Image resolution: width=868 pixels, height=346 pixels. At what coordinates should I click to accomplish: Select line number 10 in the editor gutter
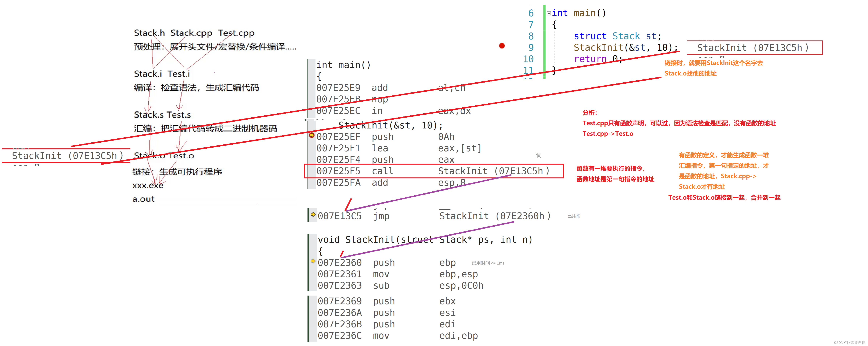(x=528, y=59)
